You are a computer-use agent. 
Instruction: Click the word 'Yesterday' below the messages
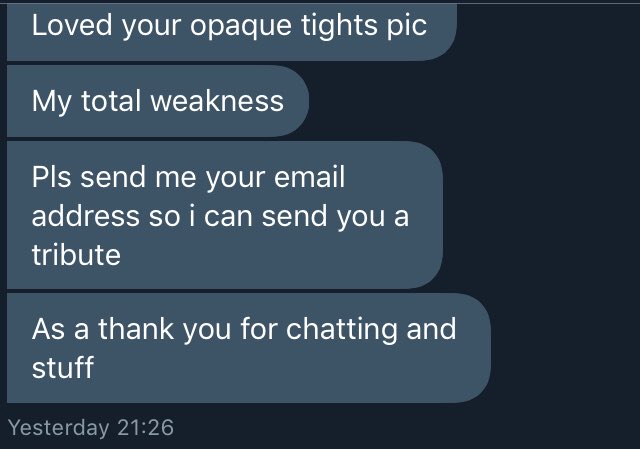tap(58, 428)
